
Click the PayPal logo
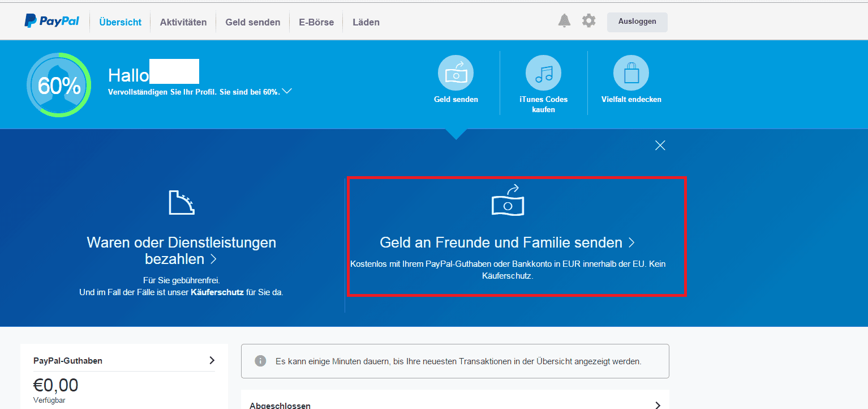[51, 22]
